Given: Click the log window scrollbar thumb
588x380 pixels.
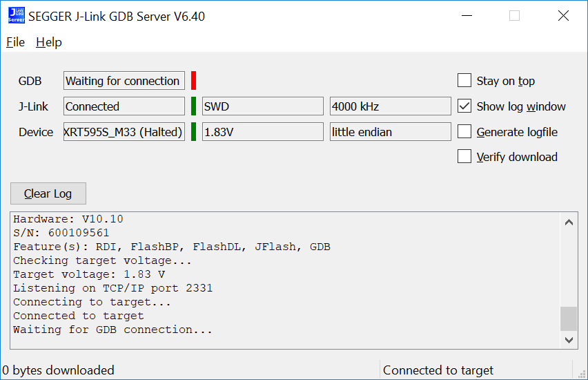Looking at the screenshot, I should [569, 319].
